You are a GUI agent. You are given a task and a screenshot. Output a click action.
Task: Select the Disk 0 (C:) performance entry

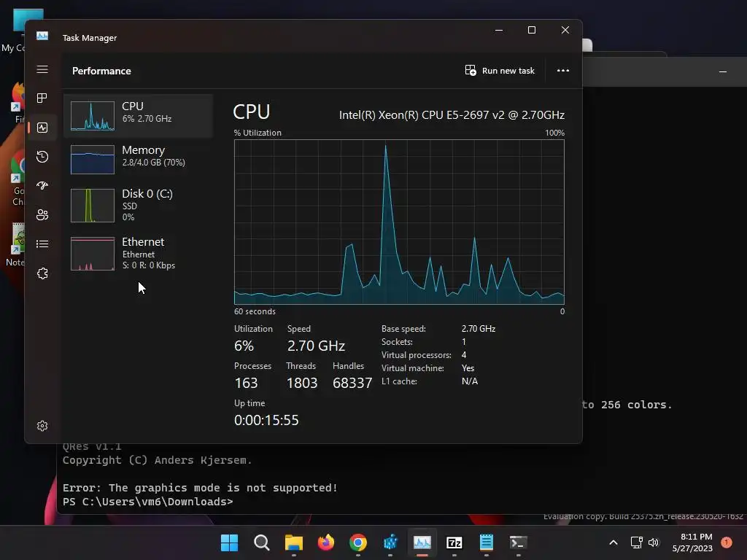138,205
